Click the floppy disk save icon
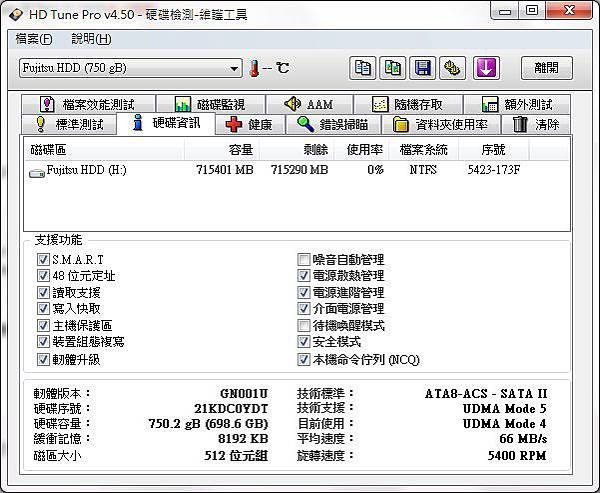The height and width of the screenshot is (493, 600). 422,68
